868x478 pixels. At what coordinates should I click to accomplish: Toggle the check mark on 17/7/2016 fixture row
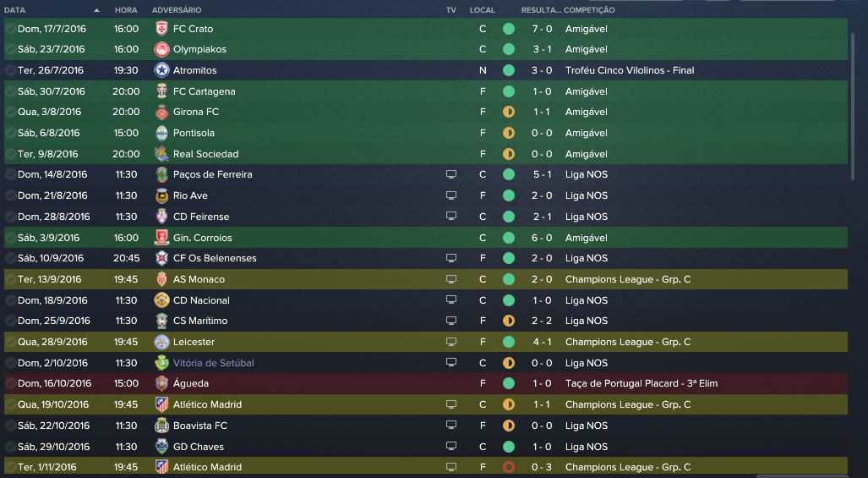point(10,29)
